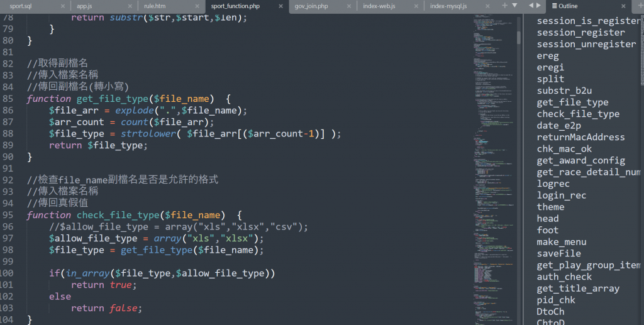This screenshot has width=644, height=325.
Task: Jump to get_title_array in Outline
Action: coord(578,289)
